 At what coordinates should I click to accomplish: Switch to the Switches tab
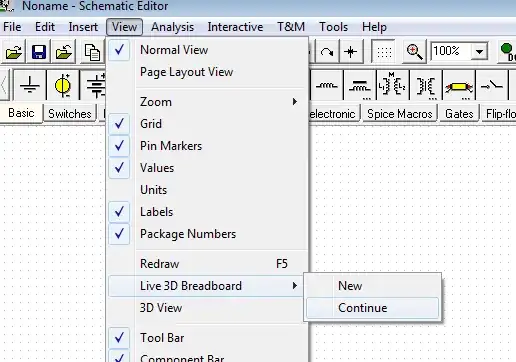(x=70, y=114)
